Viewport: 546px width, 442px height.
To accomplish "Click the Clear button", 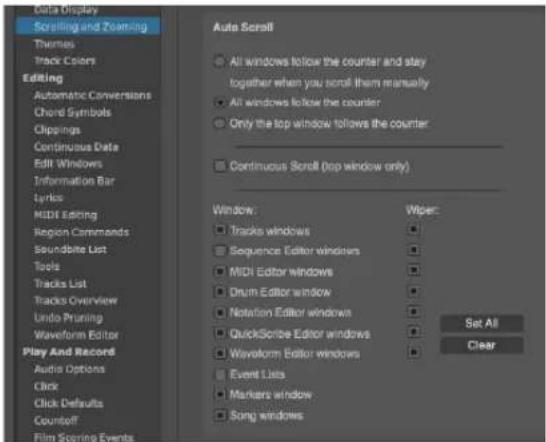I will tap(482, 345).
